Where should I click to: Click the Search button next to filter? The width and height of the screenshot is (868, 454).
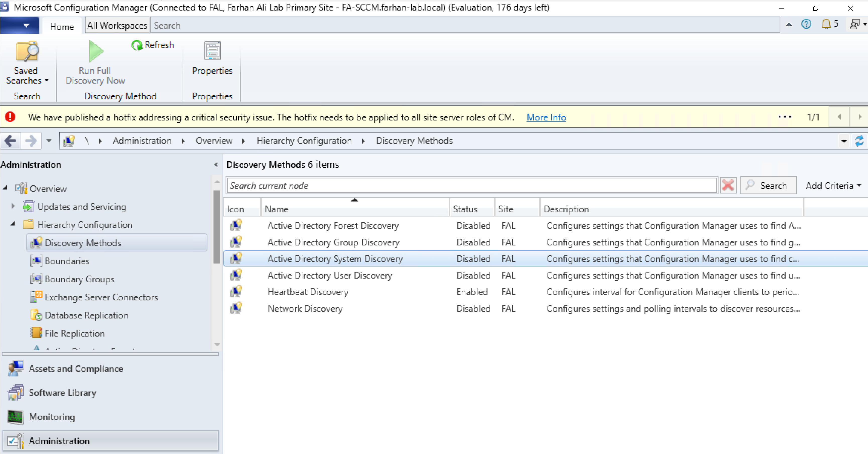(768, 185)
